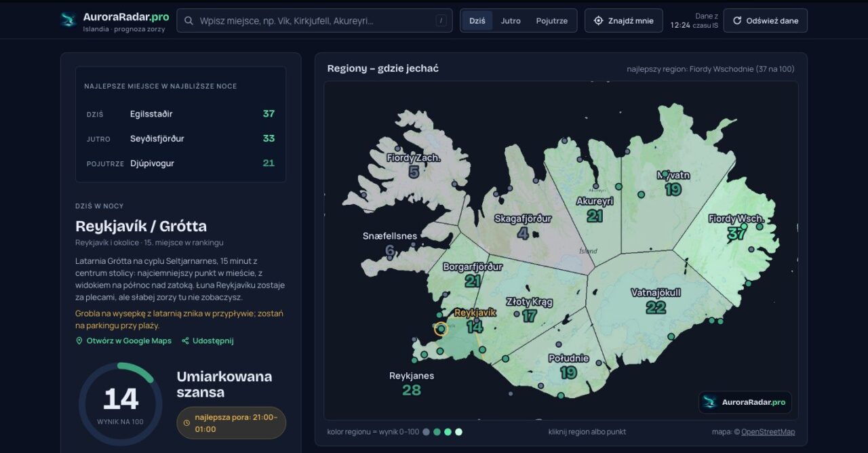Click the Umiarkowana szansa heading
The width and height of the screenshot is (868, 453).
pyautogui.click(x=224, y=385)
